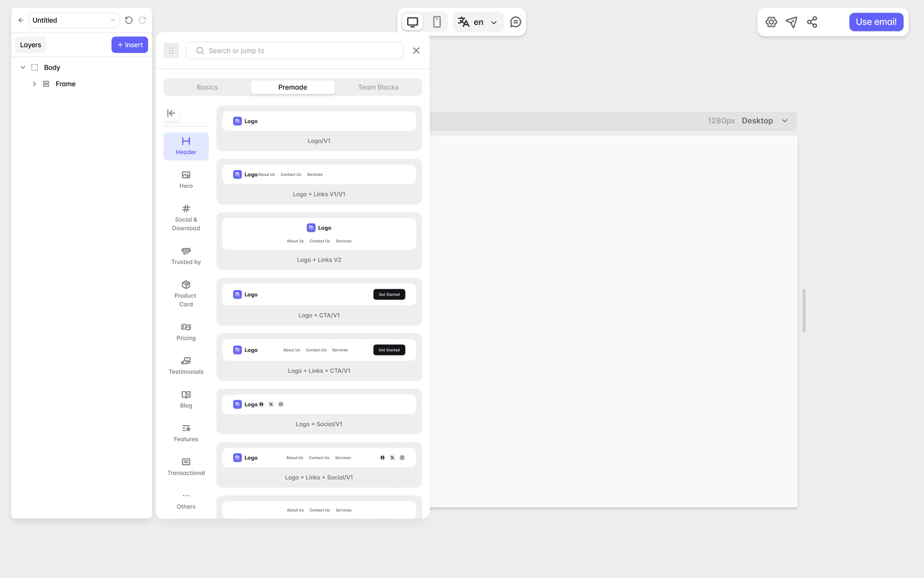Open the settings gear icon

click(x=771, y=22)
